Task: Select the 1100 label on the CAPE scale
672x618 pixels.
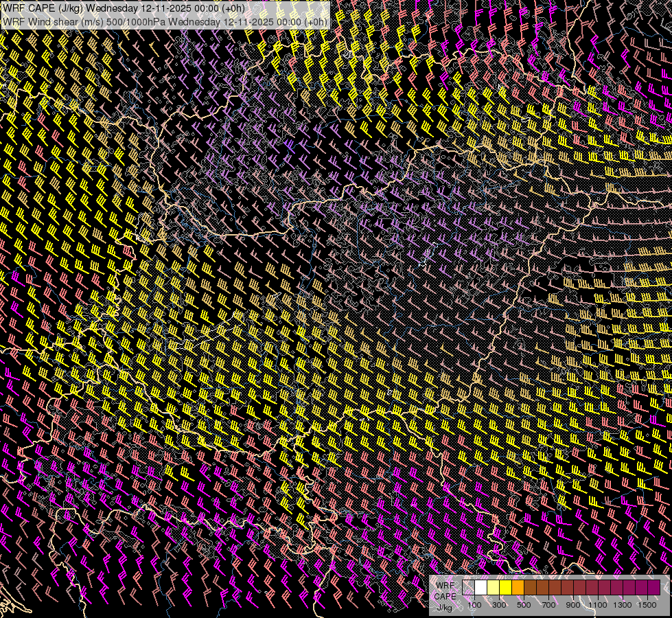Action: (x=598, y=605)
